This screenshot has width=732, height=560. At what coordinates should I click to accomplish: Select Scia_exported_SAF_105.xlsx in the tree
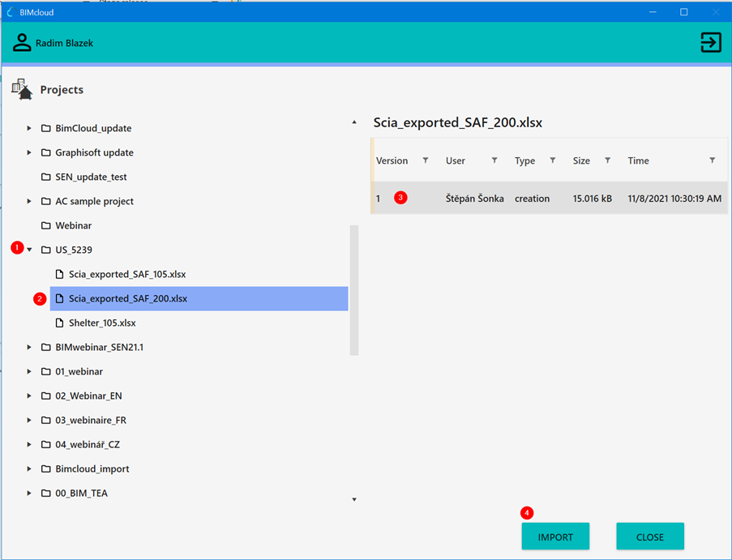pyautogui.click(x=127, y=274)
